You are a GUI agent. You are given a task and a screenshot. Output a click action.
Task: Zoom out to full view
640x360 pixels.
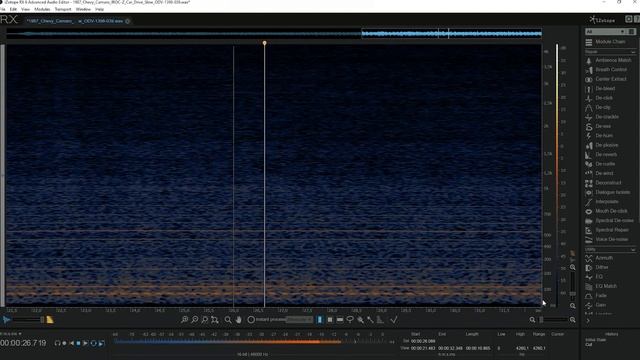(214, 320)
